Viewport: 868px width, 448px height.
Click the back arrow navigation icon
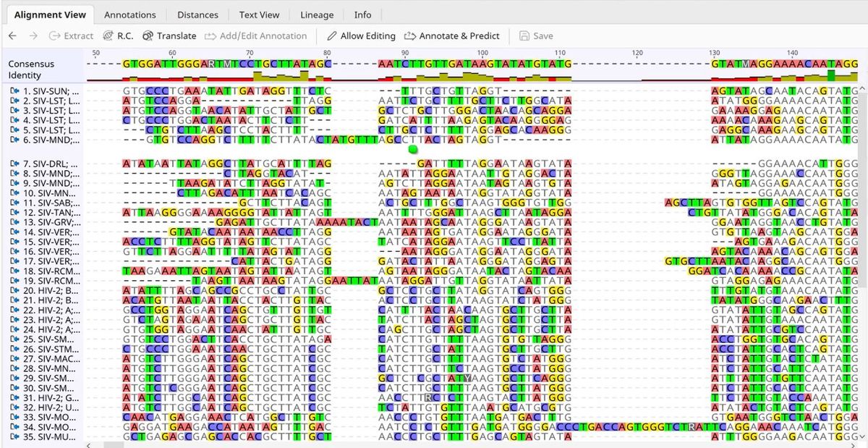[12, 35]
